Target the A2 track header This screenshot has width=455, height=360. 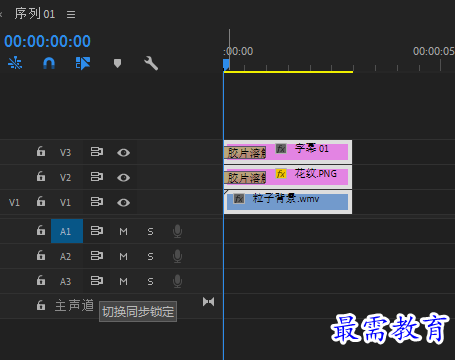pyautogui.click(x=65, y=256)
